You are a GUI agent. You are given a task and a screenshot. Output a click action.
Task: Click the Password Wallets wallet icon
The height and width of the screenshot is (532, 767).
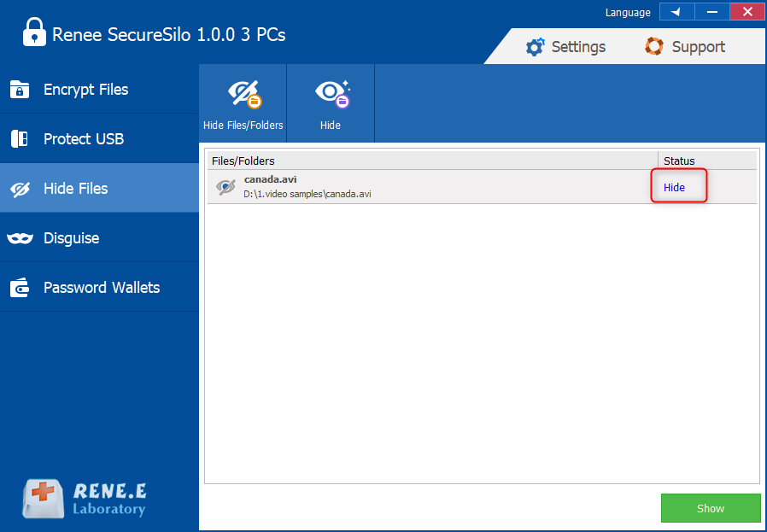20,288
